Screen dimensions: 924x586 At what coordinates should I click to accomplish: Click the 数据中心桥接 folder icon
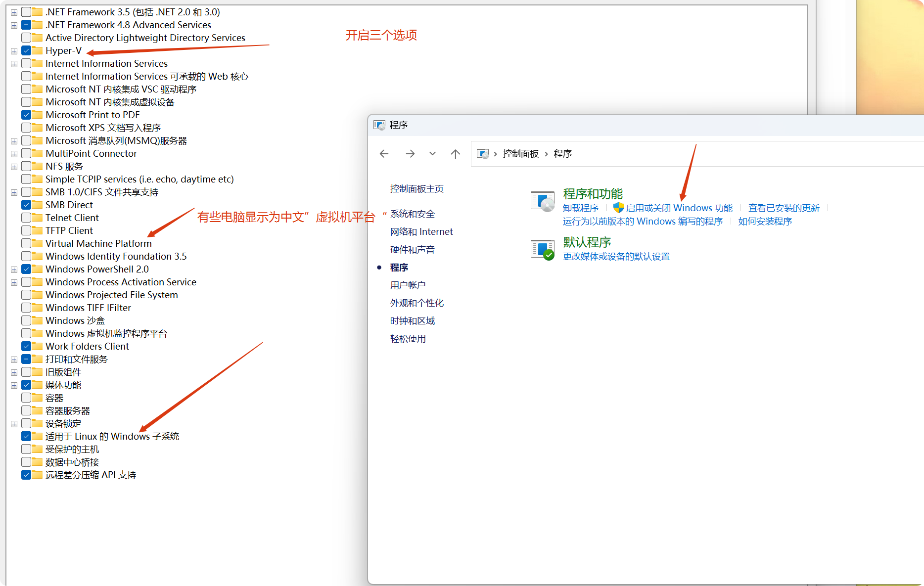[x=37, y=462]
